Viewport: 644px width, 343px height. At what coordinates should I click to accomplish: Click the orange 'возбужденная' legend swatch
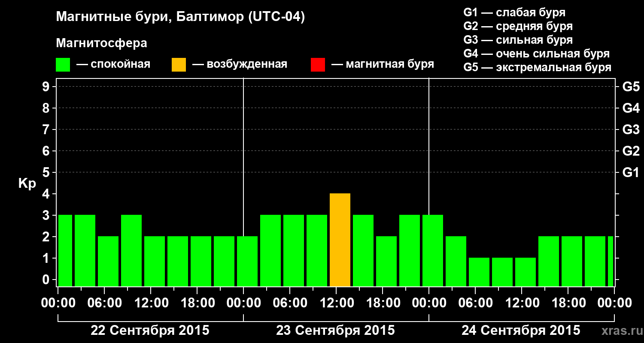(x=179, y=65)
